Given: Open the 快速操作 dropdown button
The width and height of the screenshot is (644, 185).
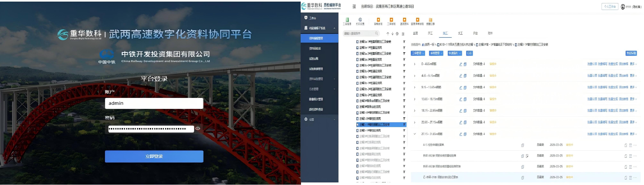Looking at the screenshot, I should coord(455,53).
